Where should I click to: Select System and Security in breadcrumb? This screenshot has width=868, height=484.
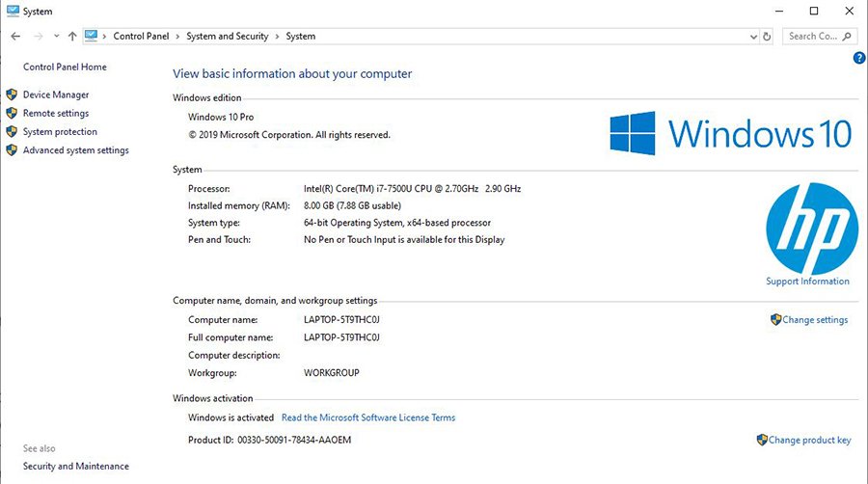click(228, 37)
